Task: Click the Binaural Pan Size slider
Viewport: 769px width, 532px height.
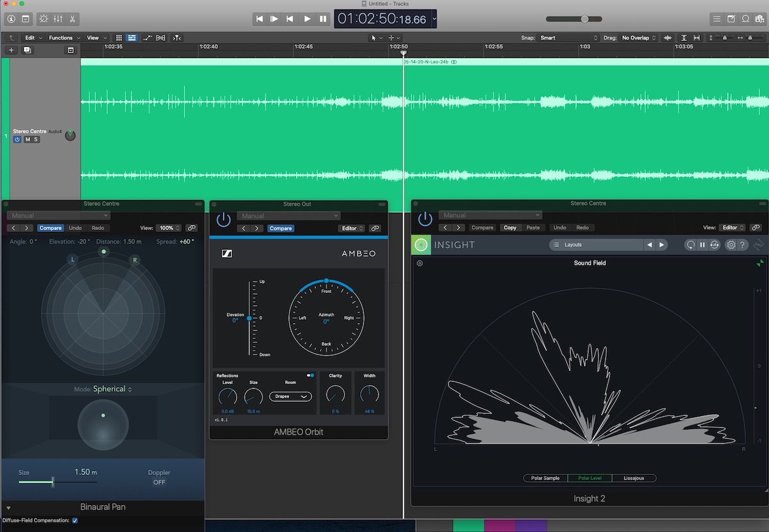Action: coord(58,482)
